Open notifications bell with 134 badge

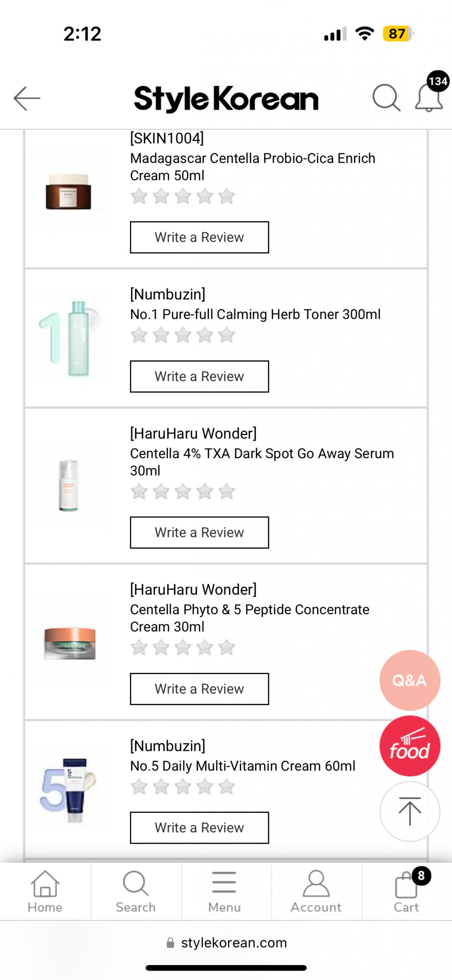[428, 97]
